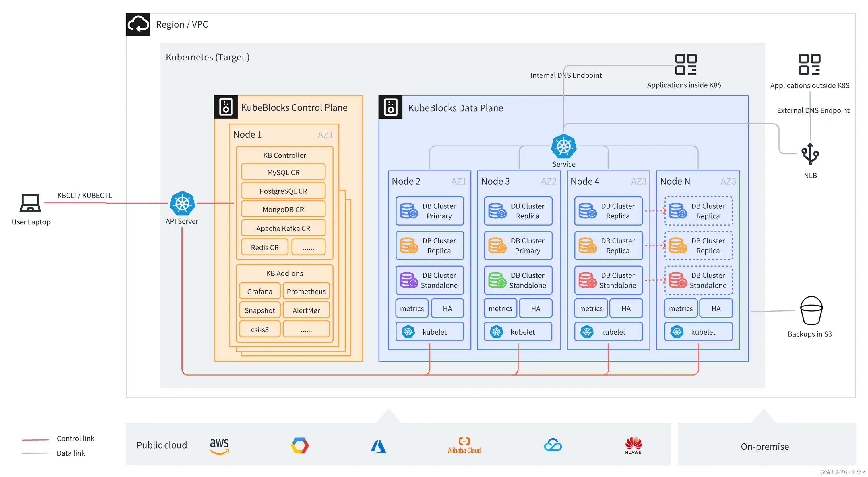
Task: Click the Region / VPC cloud icon
Action: (138, 24)
